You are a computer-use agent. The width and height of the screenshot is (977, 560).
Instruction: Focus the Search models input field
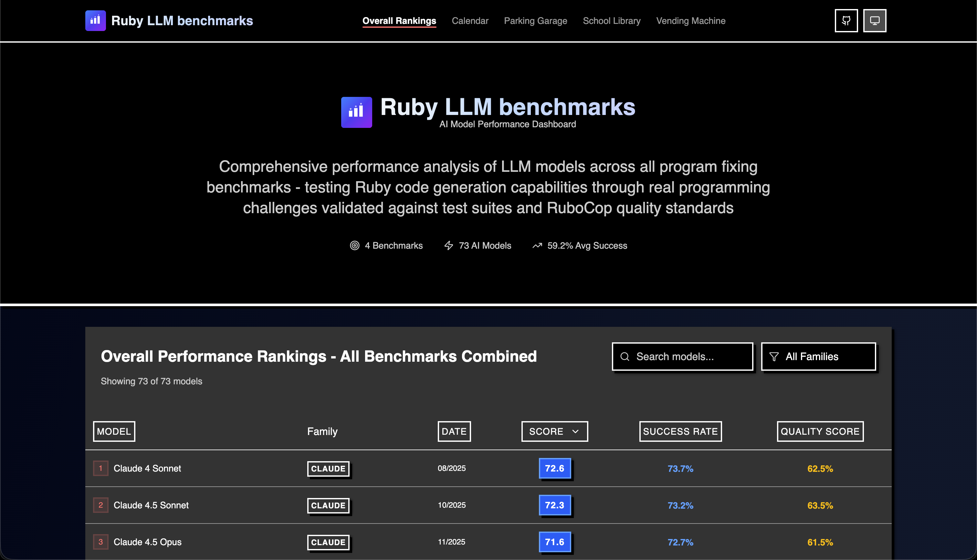click(x=682, y=357)
